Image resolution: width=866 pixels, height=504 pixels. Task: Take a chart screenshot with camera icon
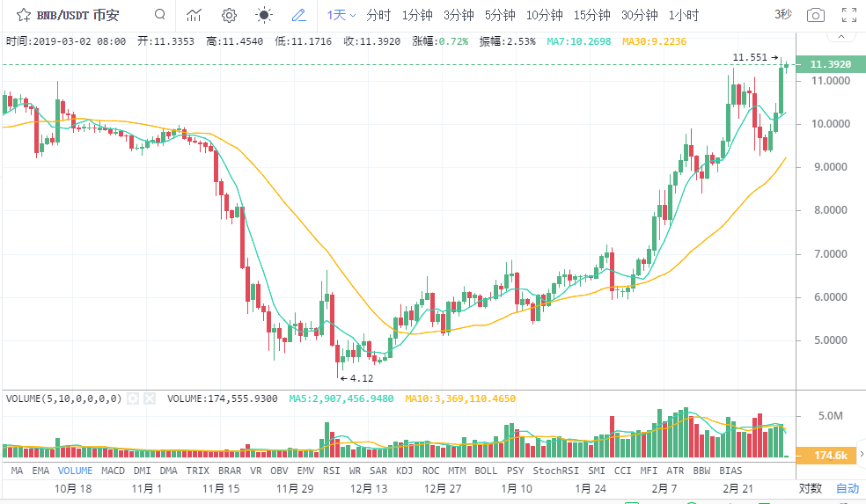(x=816, y=15)
